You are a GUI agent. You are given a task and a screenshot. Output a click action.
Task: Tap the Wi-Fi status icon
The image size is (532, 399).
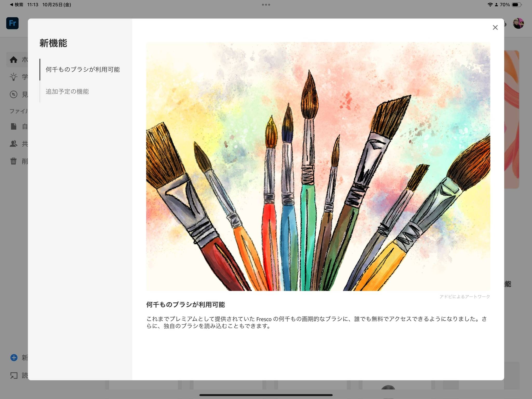(x=490, y=5)
